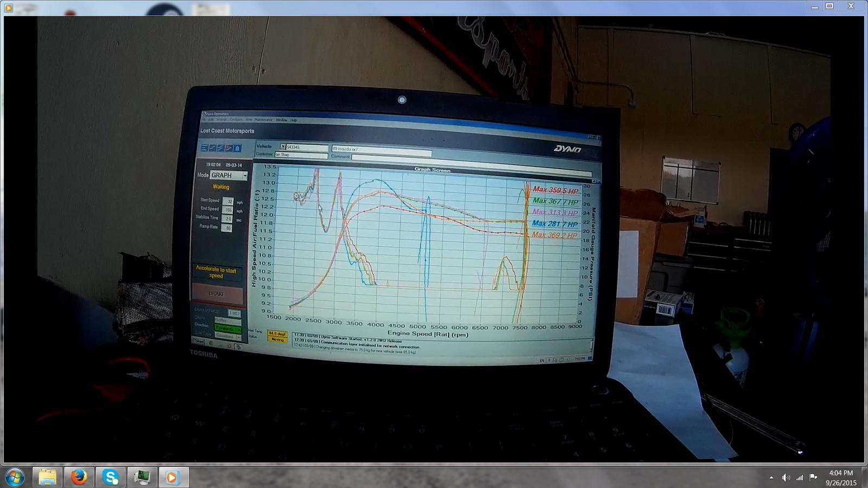Click the End Speed value box
The width and height of the screenshot is (868, 488).
tap(228, 209)
